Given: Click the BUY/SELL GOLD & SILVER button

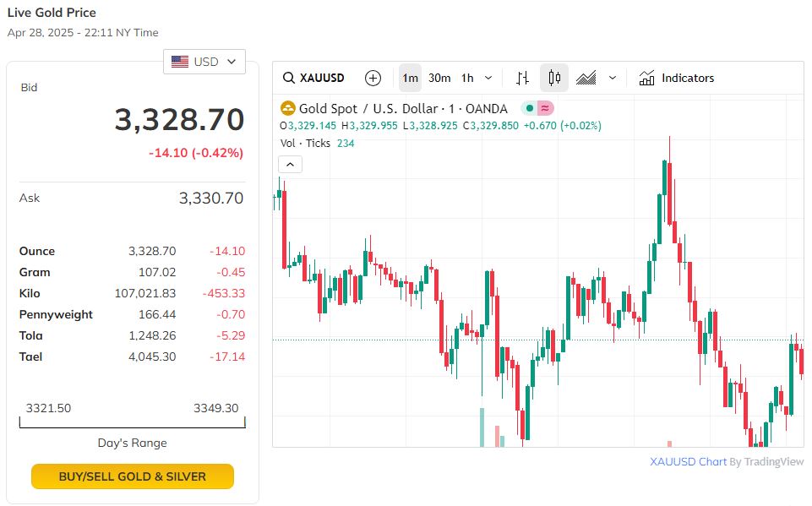Looking at the screenshot, I should pos(133,476).
